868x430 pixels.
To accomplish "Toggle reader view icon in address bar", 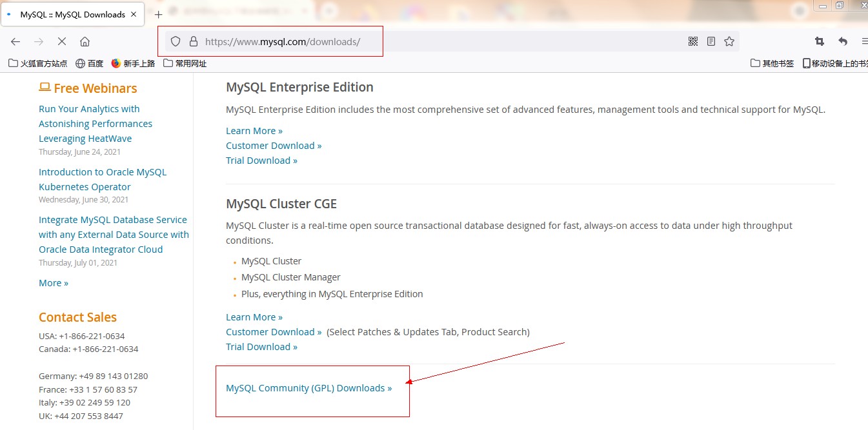I will pos(711,41).
